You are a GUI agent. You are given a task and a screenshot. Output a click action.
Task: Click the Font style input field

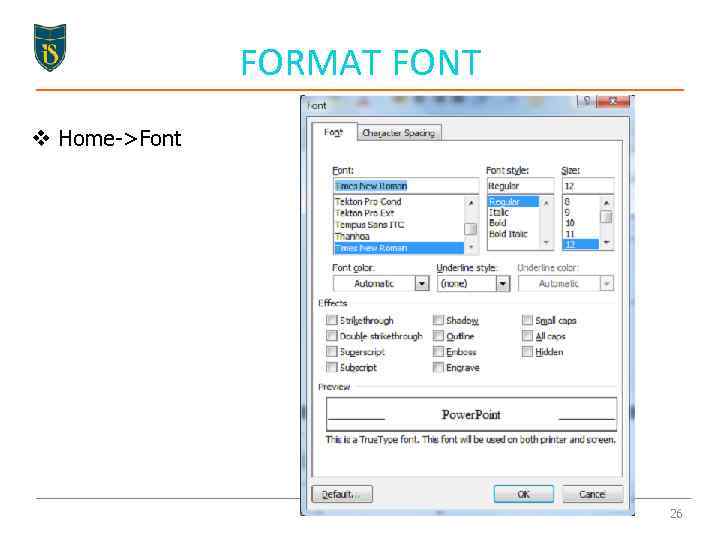click(x=520, y=186)
